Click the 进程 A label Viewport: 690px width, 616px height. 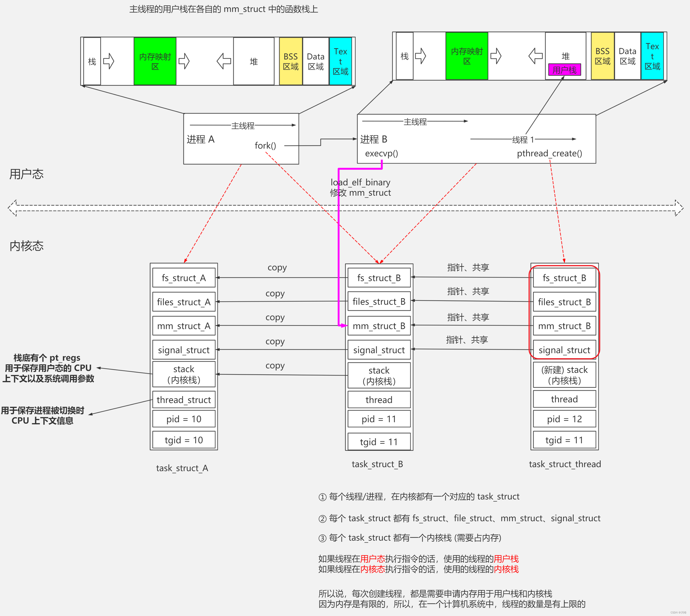[201, 139]
